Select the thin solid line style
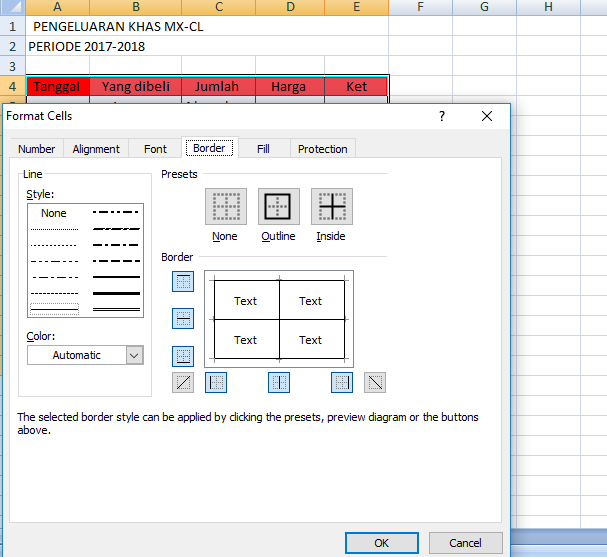 tap(54, 309)
